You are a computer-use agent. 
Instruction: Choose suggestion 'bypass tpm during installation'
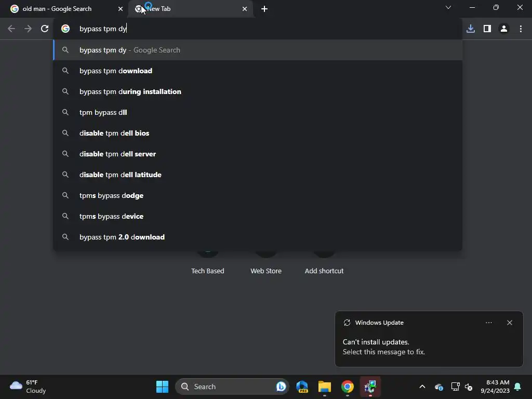pos(258,91)
